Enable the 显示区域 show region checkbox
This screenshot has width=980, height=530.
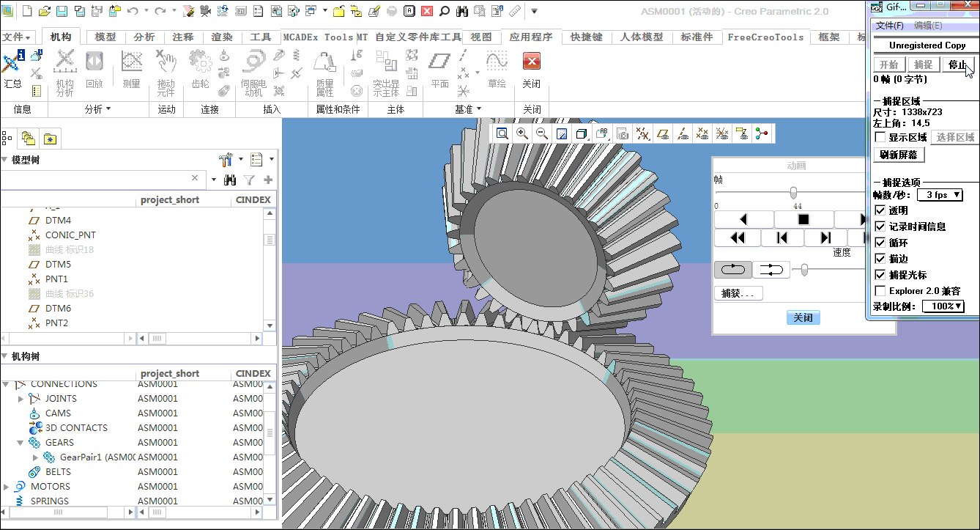pyautogui.click(x=880, y=137)
